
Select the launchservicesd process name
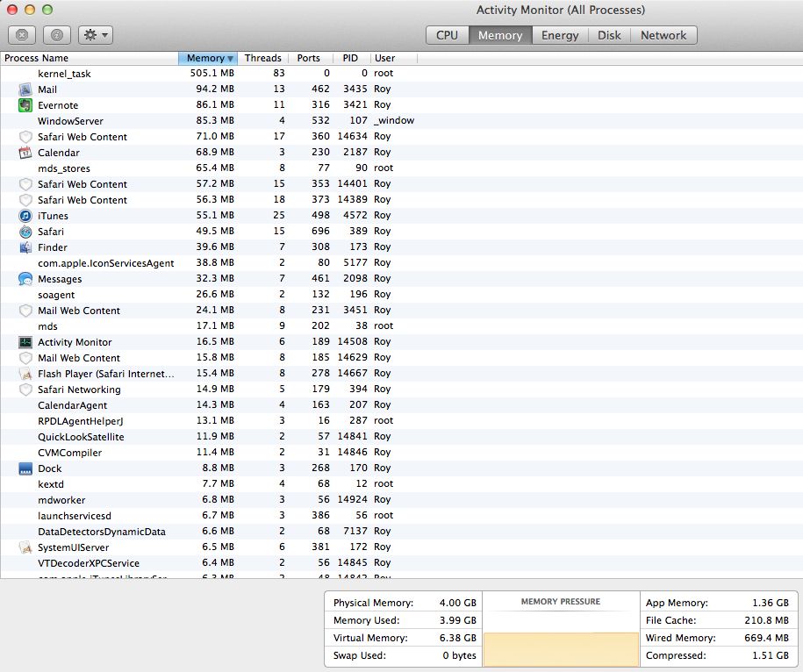point(75,516)
